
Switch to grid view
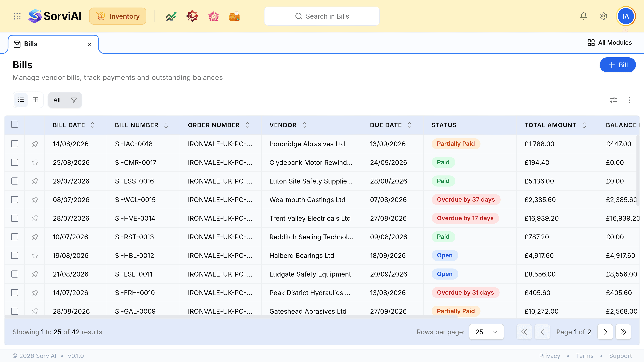pos(36,100)
